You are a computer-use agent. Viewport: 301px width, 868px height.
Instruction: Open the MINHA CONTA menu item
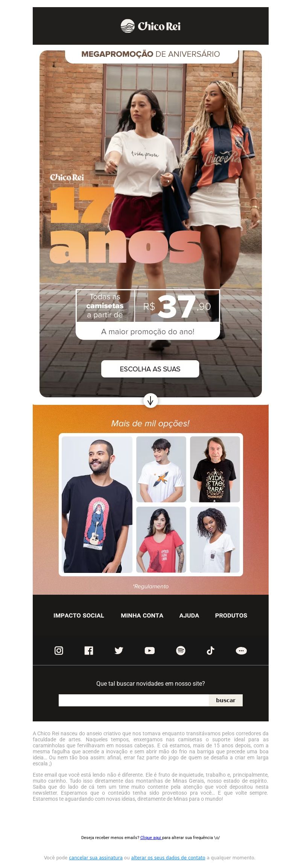click(142, 615)
